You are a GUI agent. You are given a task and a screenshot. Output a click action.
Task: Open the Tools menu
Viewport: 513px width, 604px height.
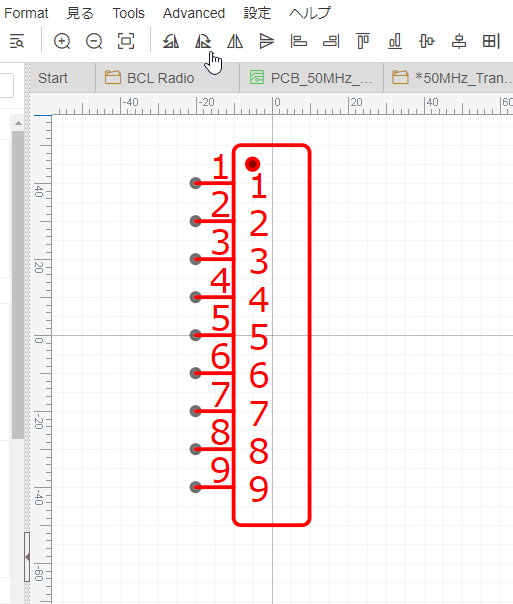pyautogui.click(x=128, y=13)
